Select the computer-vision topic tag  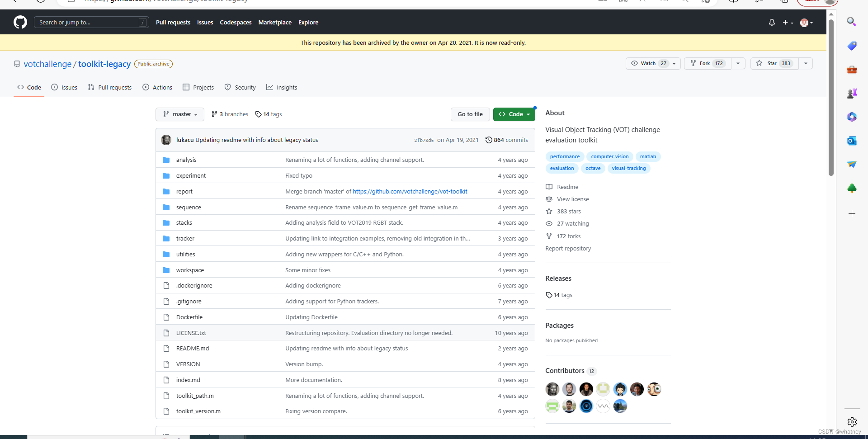point(610,156)
